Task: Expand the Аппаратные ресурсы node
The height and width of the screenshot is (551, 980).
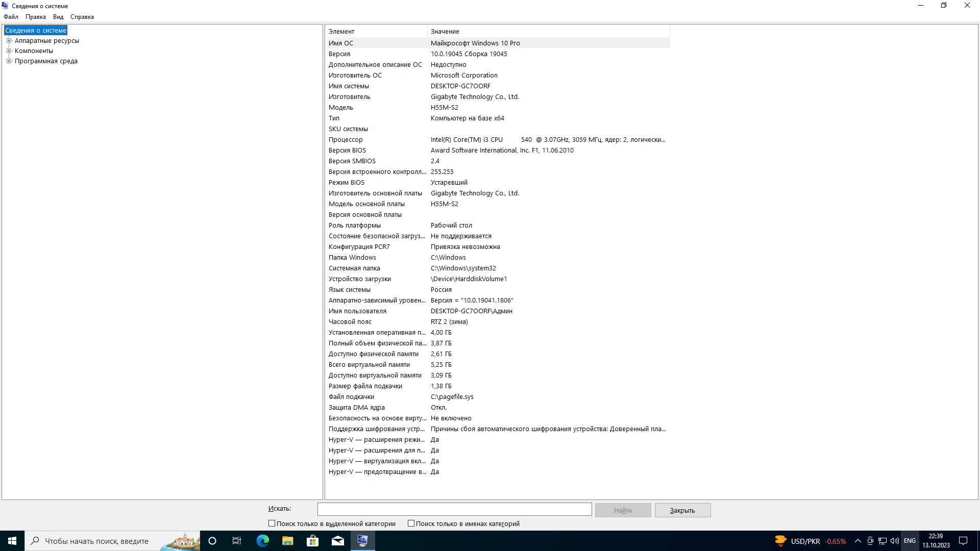Action: click(x=9, y=41)
